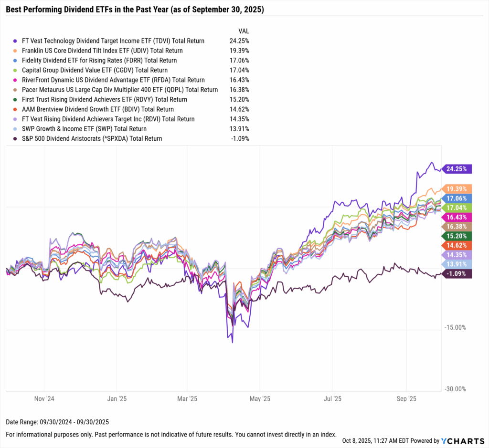The image size is (489, 448).
Task: Click the 19.39% orange value flag on chart
Action: tap(457, 188)
